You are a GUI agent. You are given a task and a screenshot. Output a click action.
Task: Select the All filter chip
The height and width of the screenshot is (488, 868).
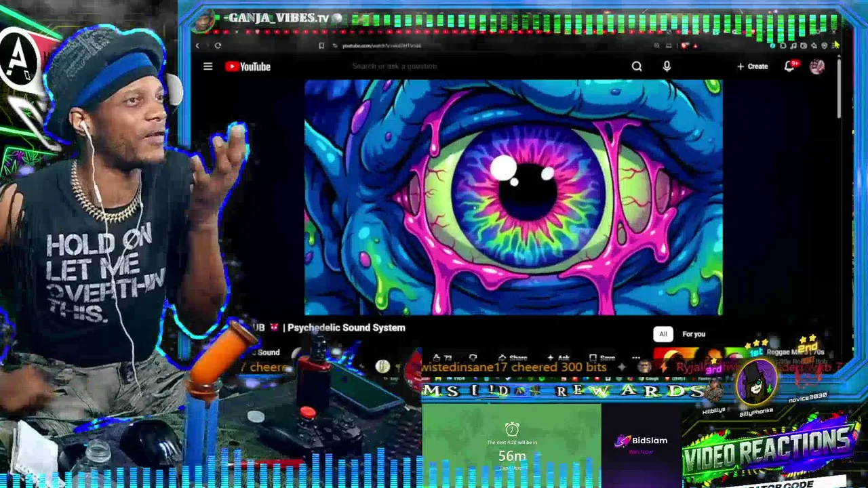coord(663,334)
